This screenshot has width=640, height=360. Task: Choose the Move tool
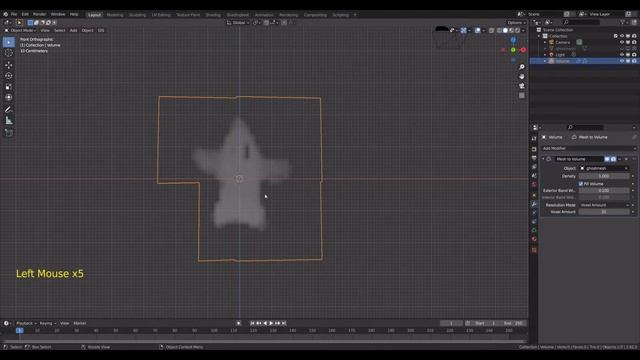tap(9, 65)
